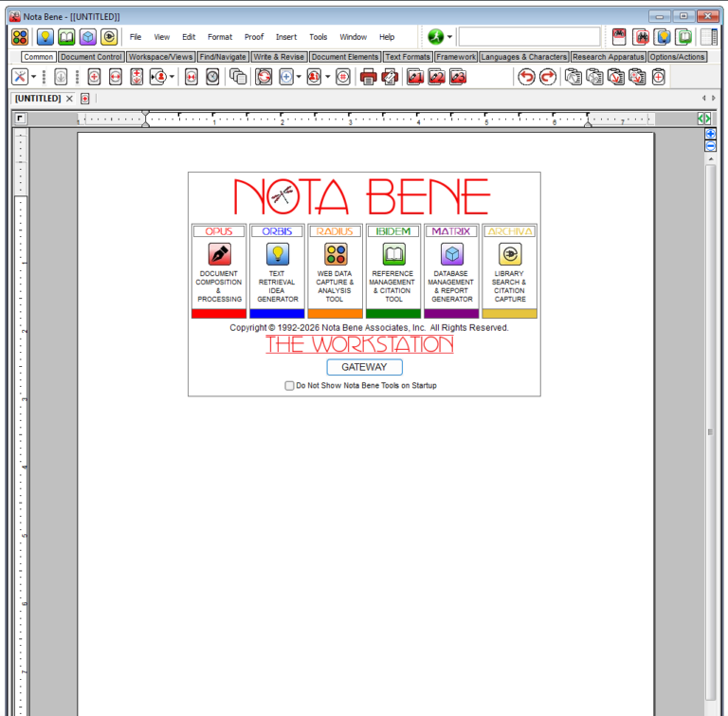Select the UNTITLED document tab
Viewport: 728px width, 716px height.
click(38, 99)
